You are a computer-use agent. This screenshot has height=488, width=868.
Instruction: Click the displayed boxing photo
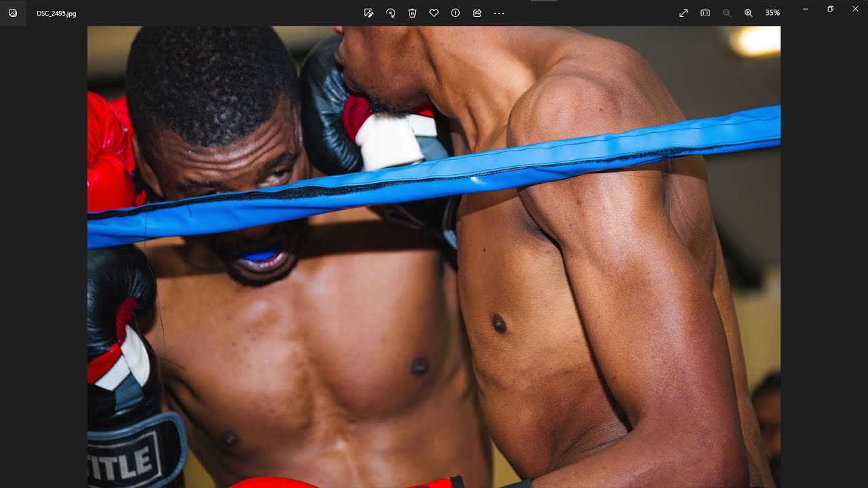coord(434,257)
